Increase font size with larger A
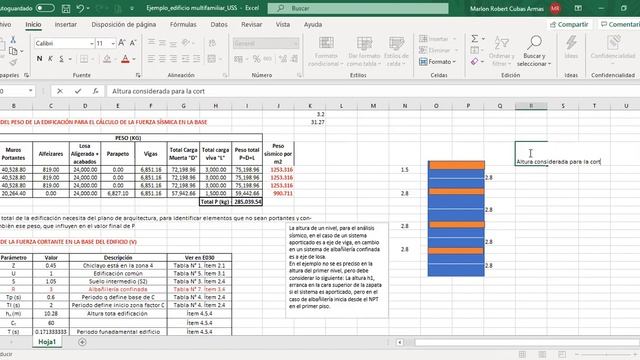The image size is (640, 360). coord(122,43)
